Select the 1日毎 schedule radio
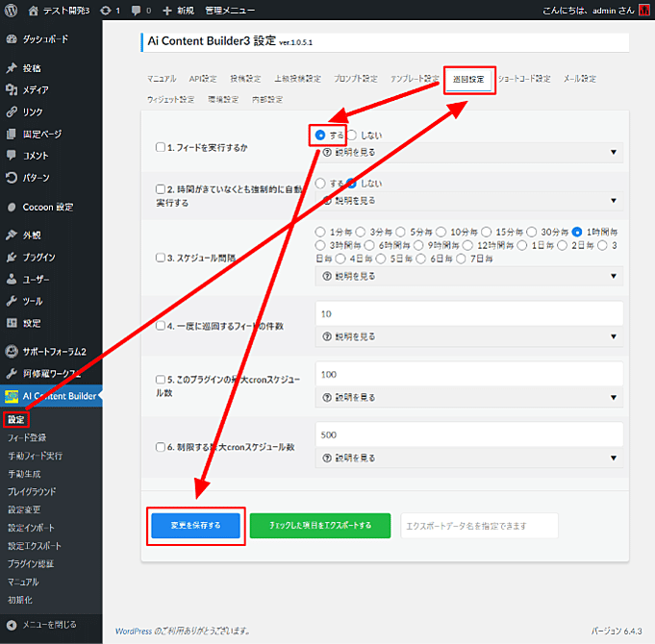The height and width of the screenshot is (644, 655). pyautogui.click(x=522, y=245)
